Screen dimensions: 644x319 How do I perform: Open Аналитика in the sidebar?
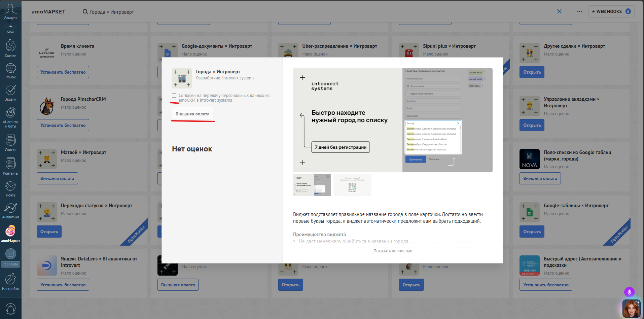[10, 211]
